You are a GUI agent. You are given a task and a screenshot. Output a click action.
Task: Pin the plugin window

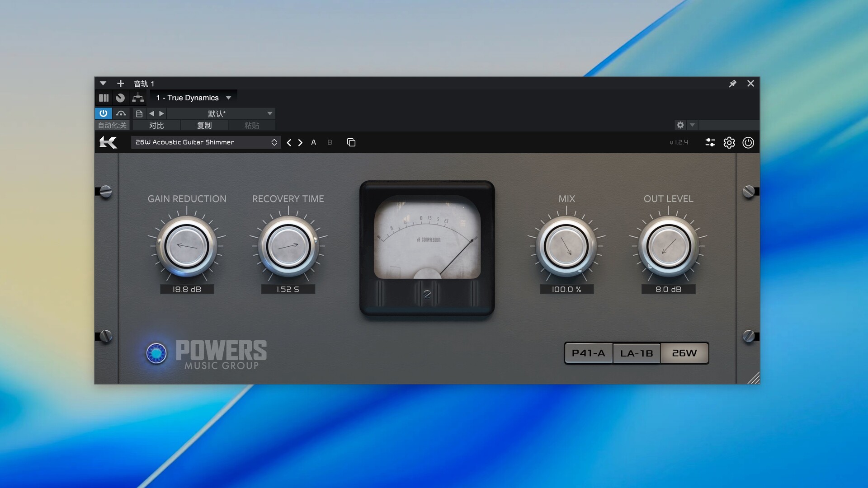coord(732,84)
